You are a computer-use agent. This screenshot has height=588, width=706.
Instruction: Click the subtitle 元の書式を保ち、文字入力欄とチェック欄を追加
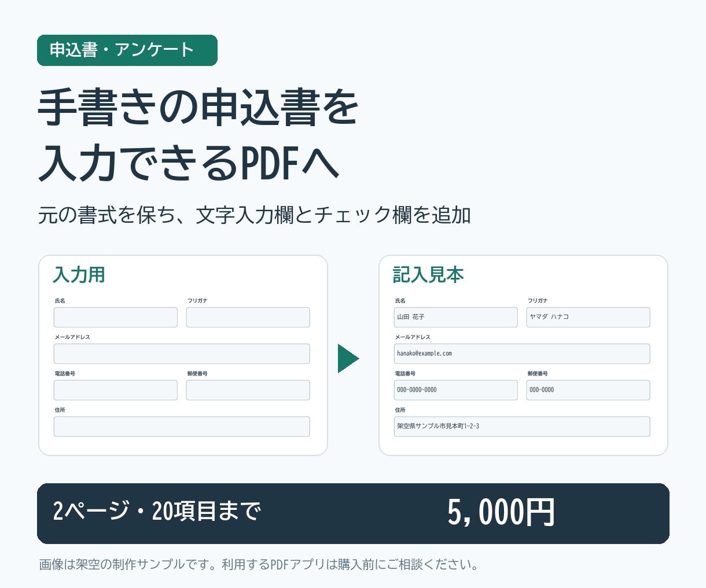point(255,215)
